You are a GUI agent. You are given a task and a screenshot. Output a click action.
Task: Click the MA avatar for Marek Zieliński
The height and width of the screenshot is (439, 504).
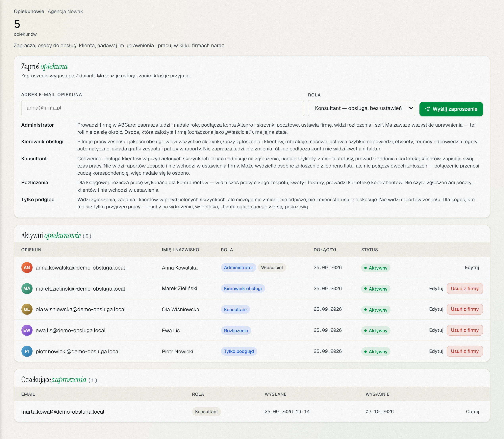click(27, 288)
